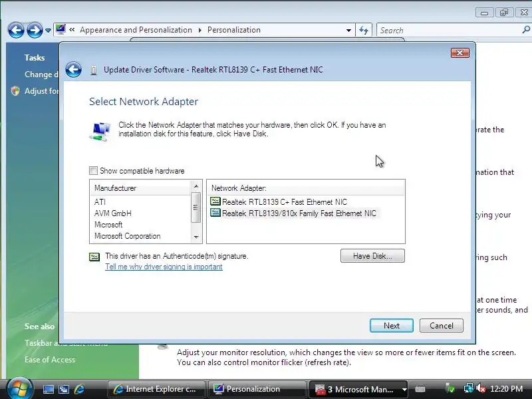This screenshot has height=399, width=532.
Task: Close the Update Driver Software dialog
Action: tap(460, 53)
